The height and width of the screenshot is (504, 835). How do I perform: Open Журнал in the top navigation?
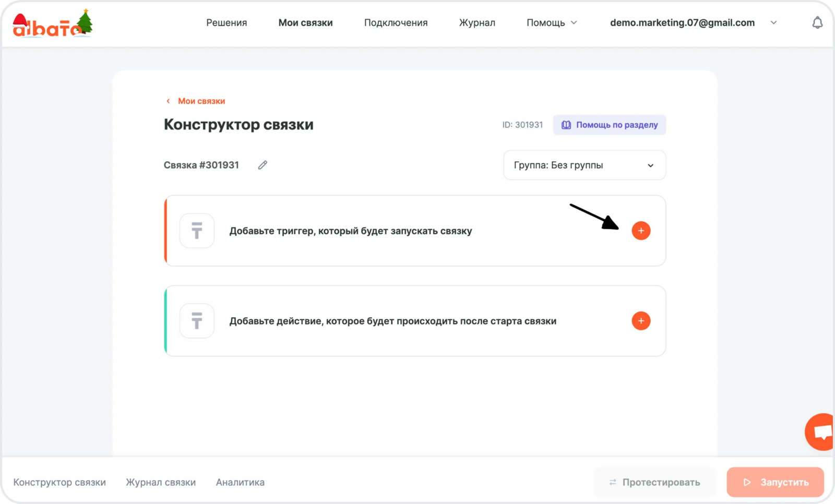[x=477, y=23]
